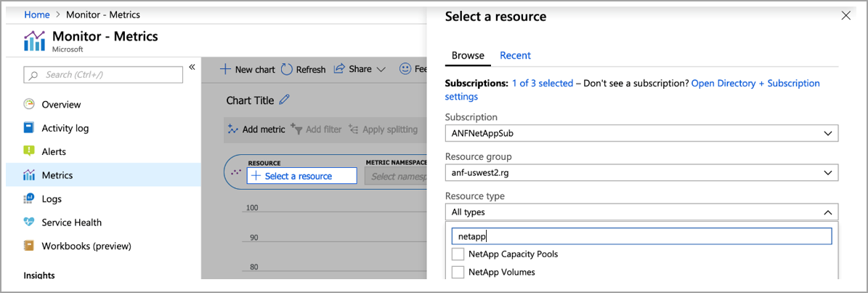
Task: Open the Alerts icon in sidebar
Action: point(29,151)
